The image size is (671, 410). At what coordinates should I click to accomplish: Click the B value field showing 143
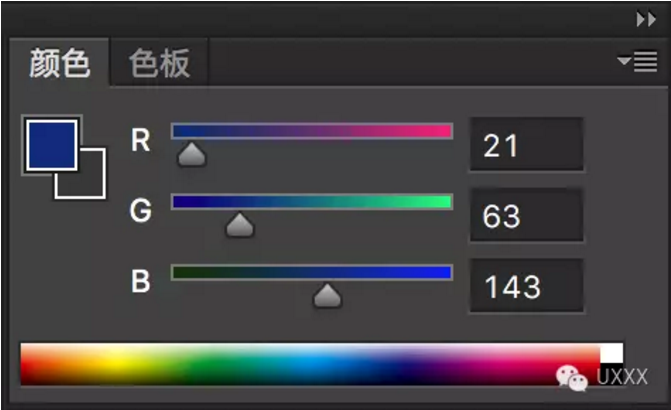(x=526, y=287)
